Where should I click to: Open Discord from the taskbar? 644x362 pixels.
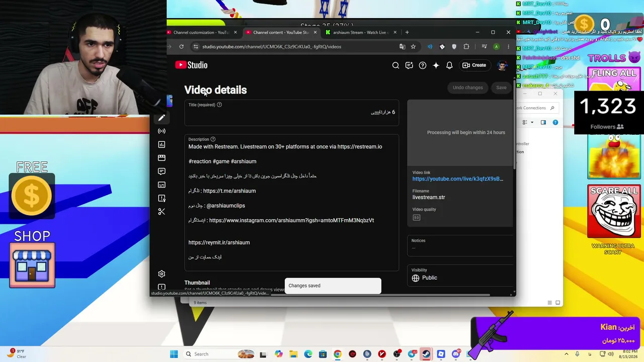[x=456, y=354]
